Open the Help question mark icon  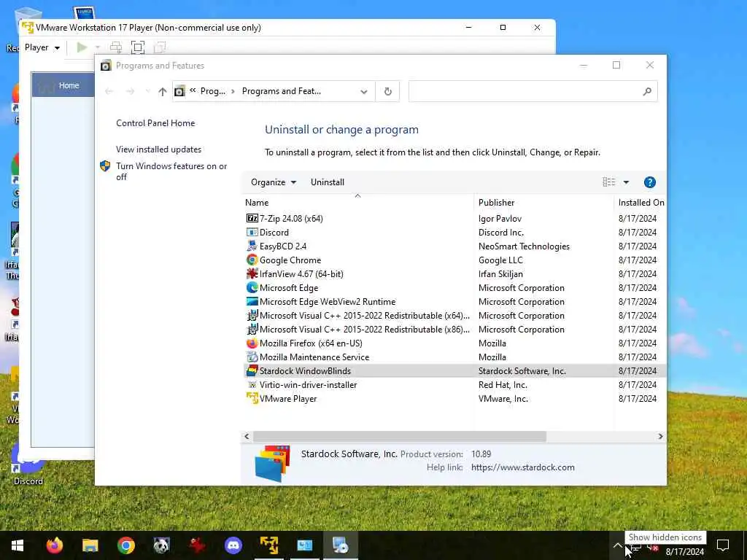point(649,182)
